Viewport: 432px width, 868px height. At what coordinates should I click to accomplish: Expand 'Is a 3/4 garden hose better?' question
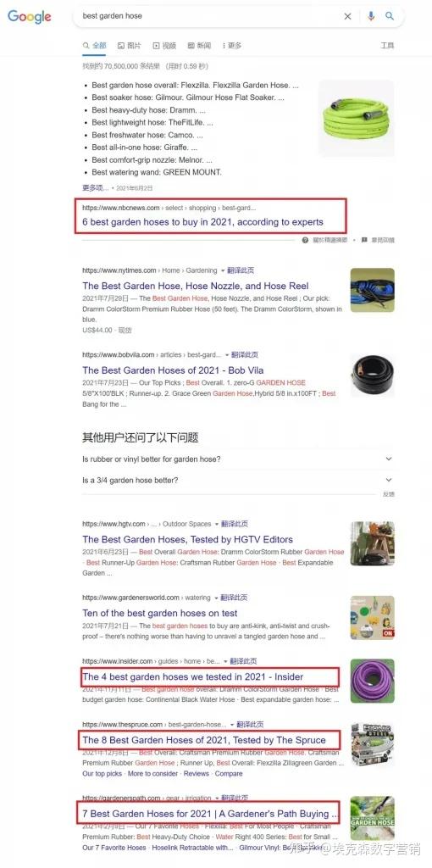(238, 480)
